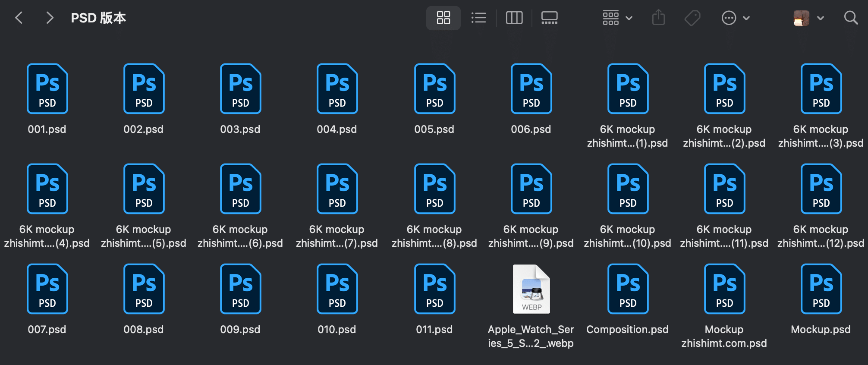Expand the user avatar dropdown
The image size is (868, 365).
(808, 18)
